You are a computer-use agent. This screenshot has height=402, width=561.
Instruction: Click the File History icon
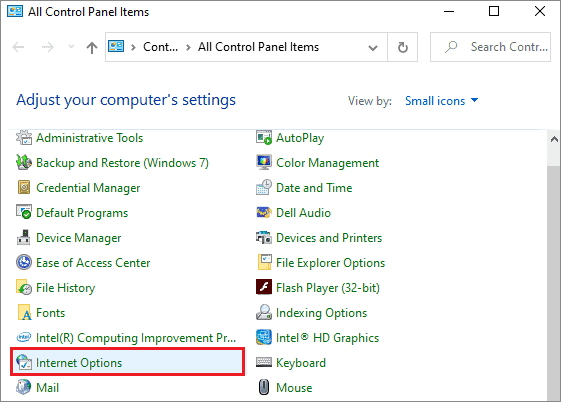pyautogui.click(x=24, y=288)
